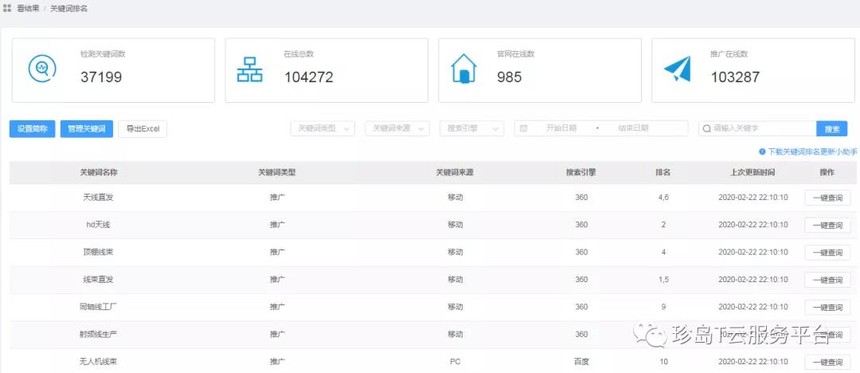Click the 推广在线数 paper plane icon

[x=677, y=69]
